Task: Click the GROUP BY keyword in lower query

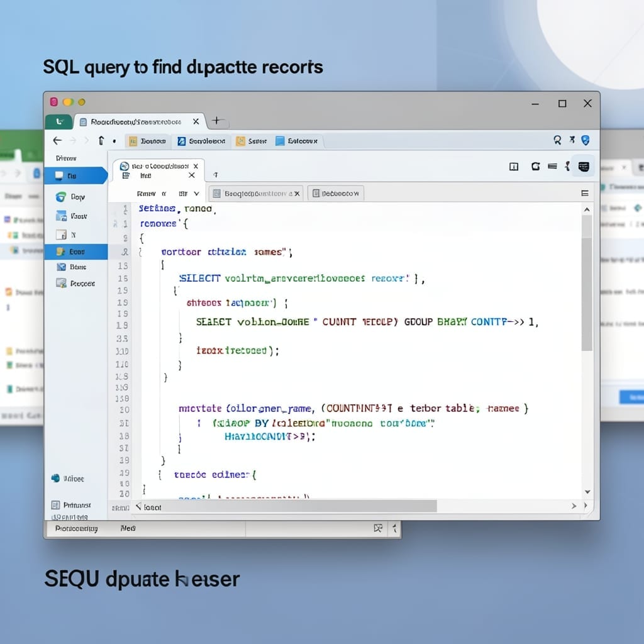Action: tap(240, 423)
